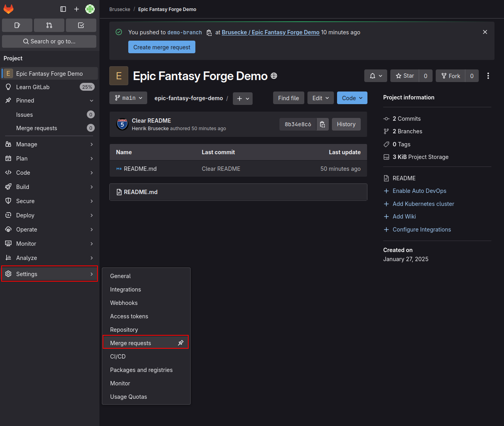Open Brusecke breadcrumb link
Viewport: 504px width, 426px height.
point(120,9)
